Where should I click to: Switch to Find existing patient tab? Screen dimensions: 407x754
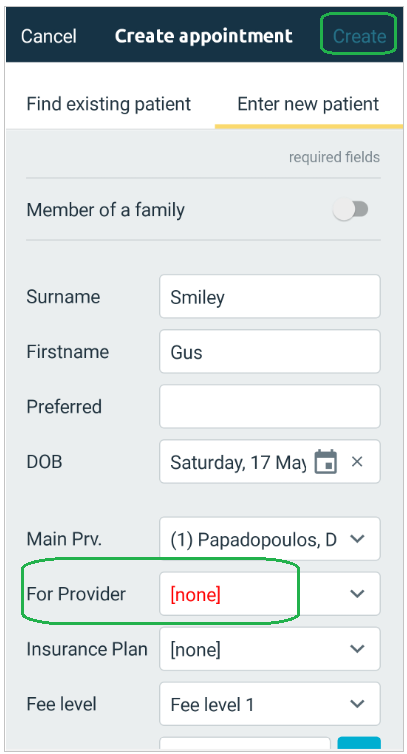click(x=109, y=104)
